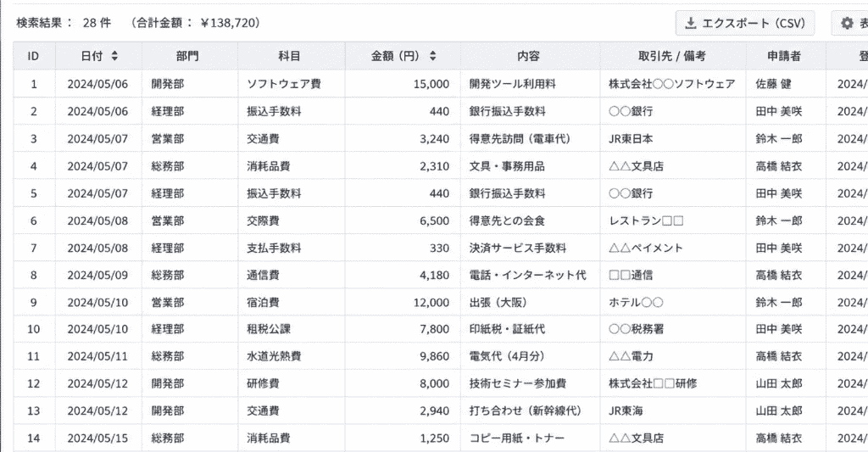This screenshot has height=452, width=868.
Task: Select the 15,000 amount cell
Action: pos(403,84)
